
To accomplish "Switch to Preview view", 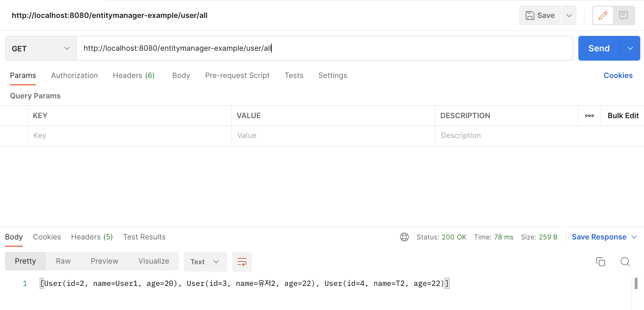I will tap(104, 261).
